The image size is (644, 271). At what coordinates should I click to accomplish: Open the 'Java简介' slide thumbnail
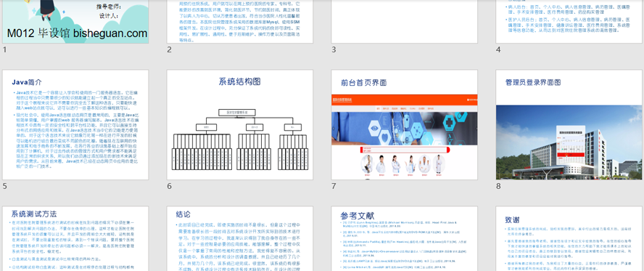(x=75, y=125)
